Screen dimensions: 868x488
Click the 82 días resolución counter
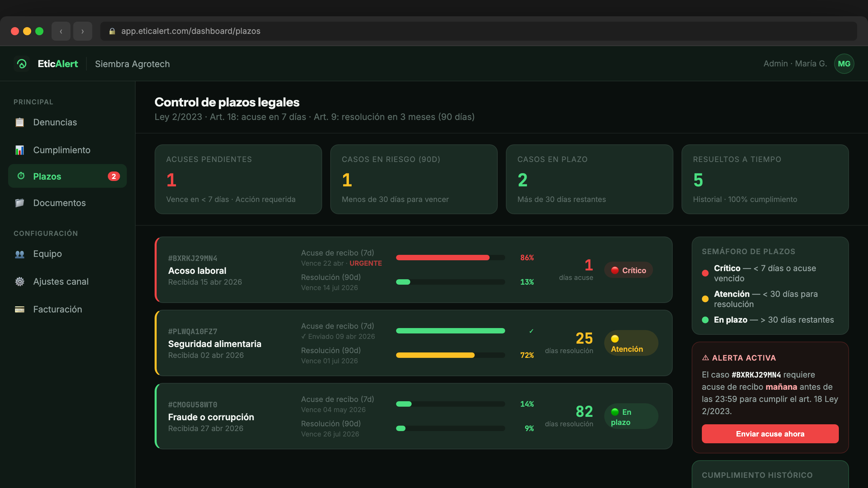tap(569, 416)
